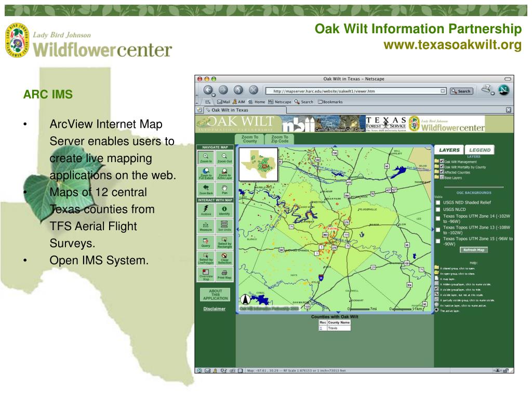This screenshot has height=399, width=532.
Task: Toggle Affected Counties layer checkbox
Action: 442,171
